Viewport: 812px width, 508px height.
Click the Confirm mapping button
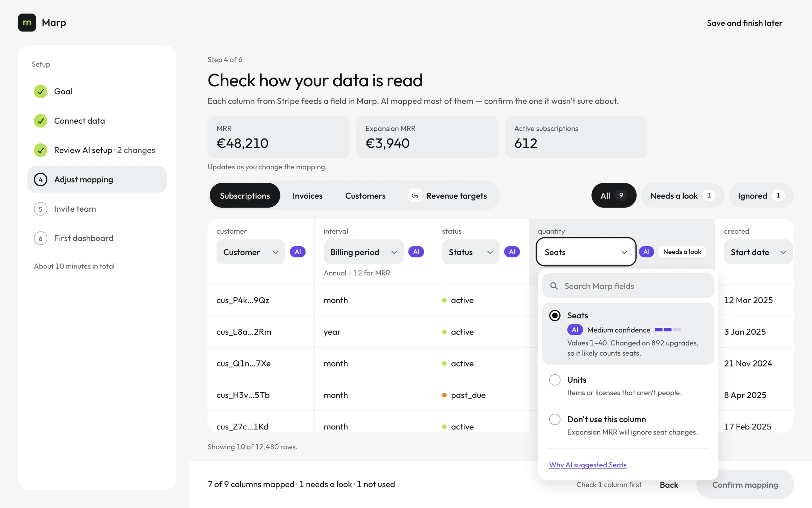(745, 485)
